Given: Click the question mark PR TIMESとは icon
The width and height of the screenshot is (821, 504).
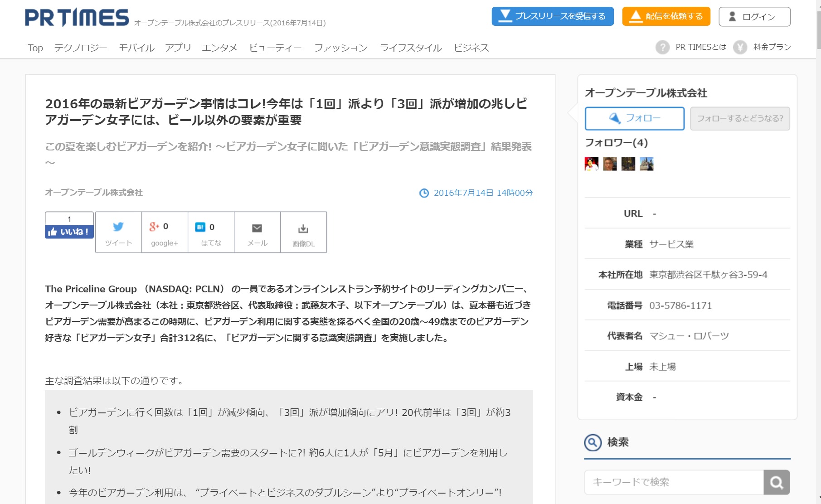Looking at the screenshot, I should click(x=662, y=47).
